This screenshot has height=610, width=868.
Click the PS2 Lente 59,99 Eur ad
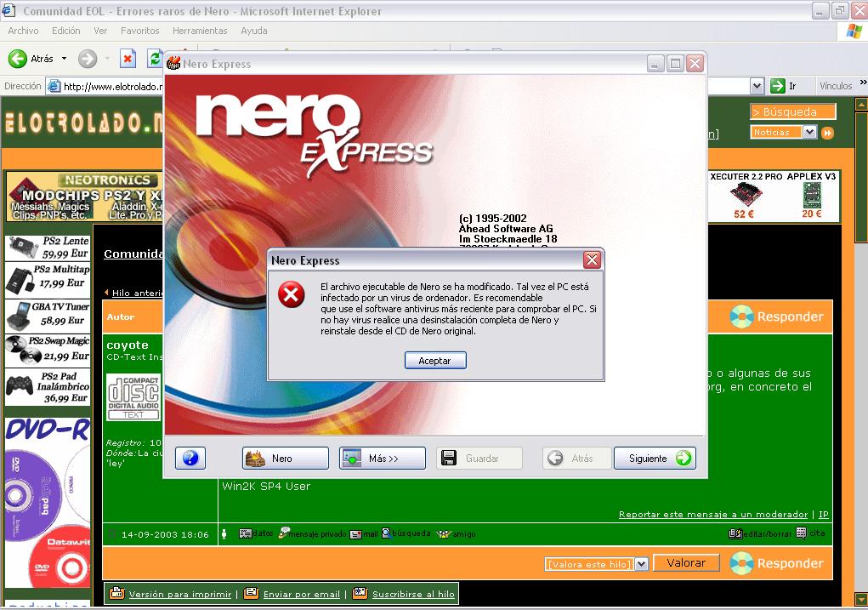(48, 248)
